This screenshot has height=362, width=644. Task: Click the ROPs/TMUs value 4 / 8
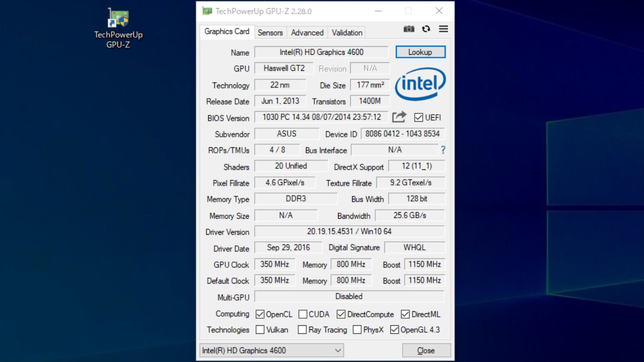277,150
